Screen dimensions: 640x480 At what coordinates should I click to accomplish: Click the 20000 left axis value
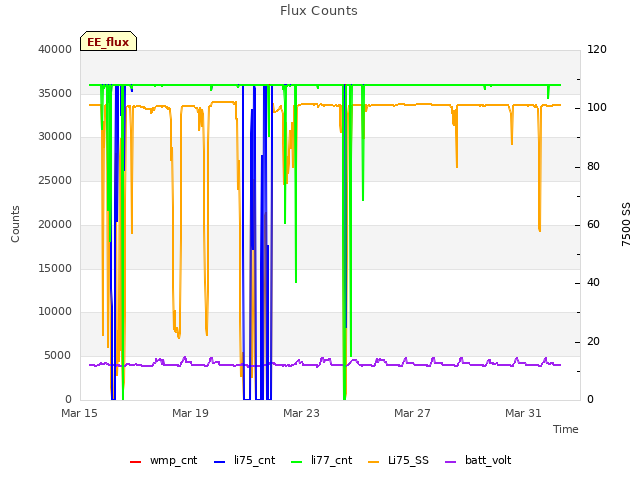(55, 224)
